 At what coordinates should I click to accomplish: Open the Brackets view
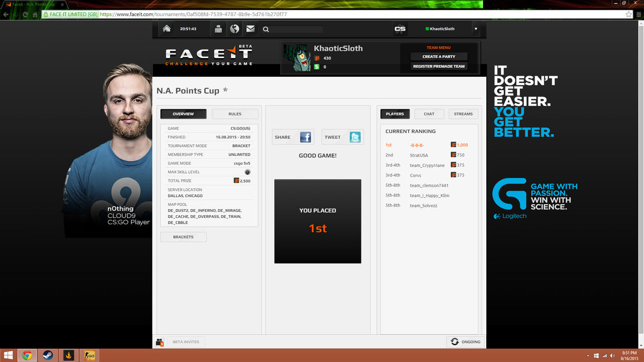pyautogui.click(x=183, y=237)
